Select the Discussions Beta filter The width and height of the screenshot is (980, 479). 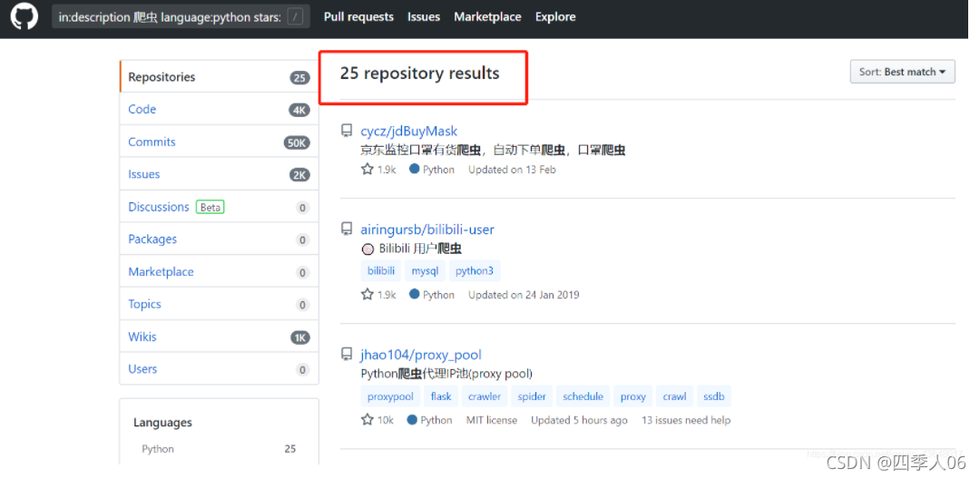(219, 207)
